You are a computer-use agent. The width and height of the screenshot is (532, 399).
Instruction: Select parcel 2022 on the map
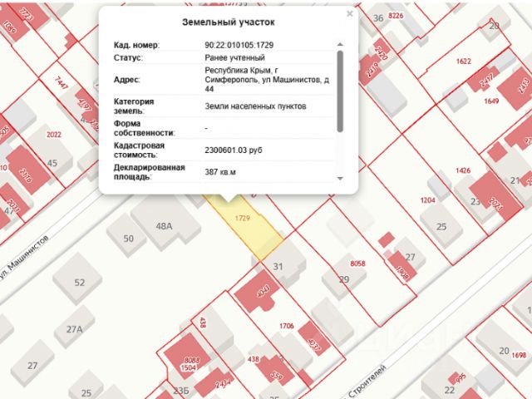[x=53, y=135]
